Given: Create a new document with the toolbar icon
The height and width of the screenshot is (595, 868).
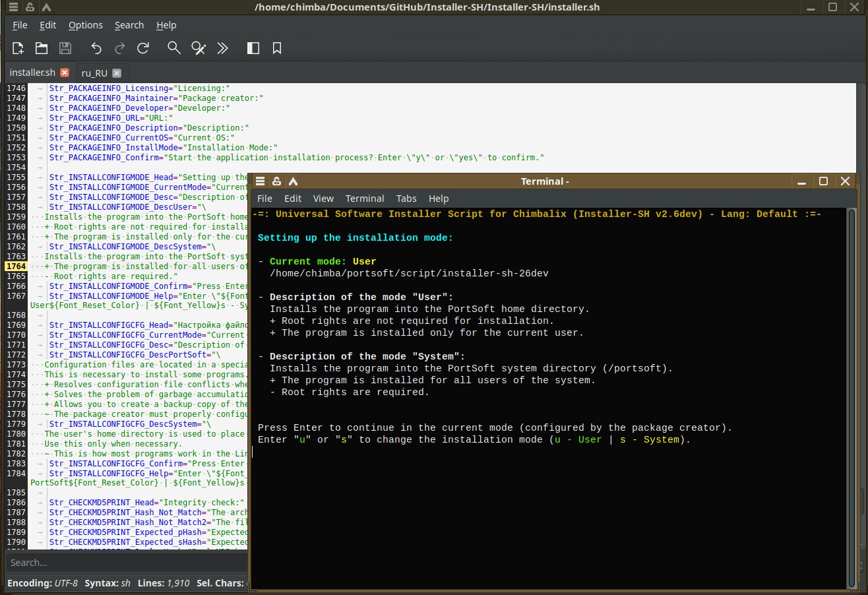Looking at the screenshot, I should (18, 48).
